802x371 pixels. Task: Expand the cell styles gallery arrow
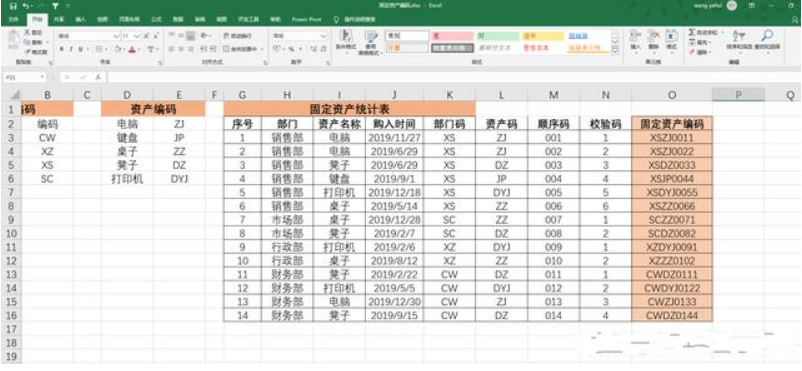point(615,51)
